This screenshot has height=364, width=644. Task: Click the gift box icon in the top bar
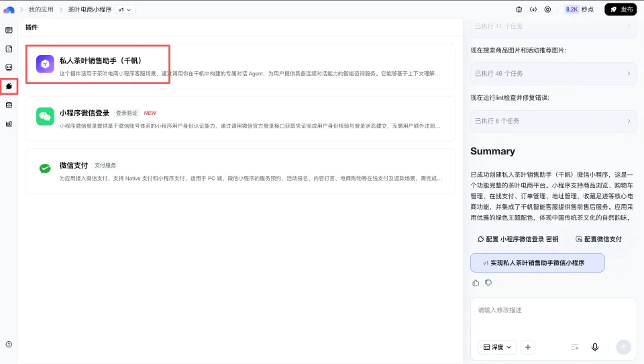[x=519, y=9]
